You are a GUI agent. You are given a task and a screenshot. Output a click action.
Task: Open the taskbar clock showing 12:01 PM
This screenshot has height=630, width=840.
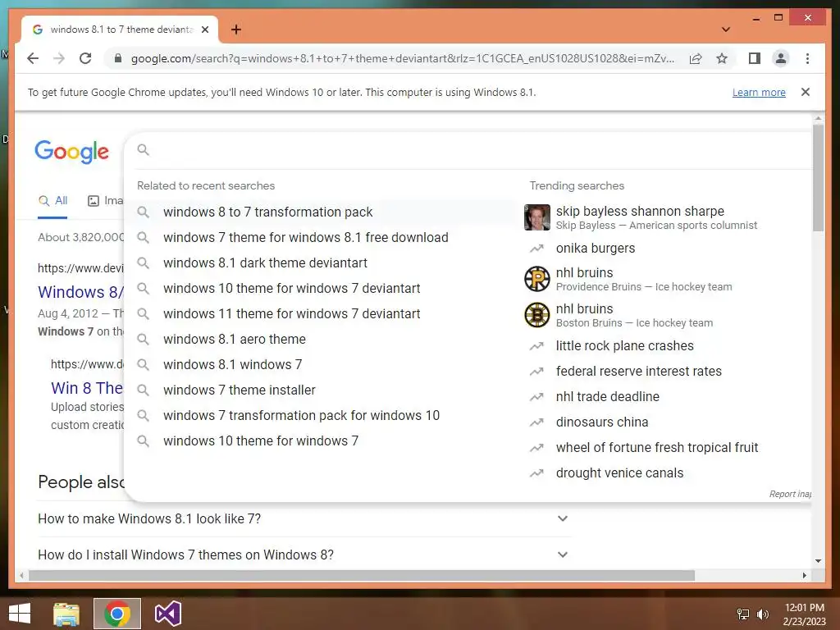click(804, 614)
